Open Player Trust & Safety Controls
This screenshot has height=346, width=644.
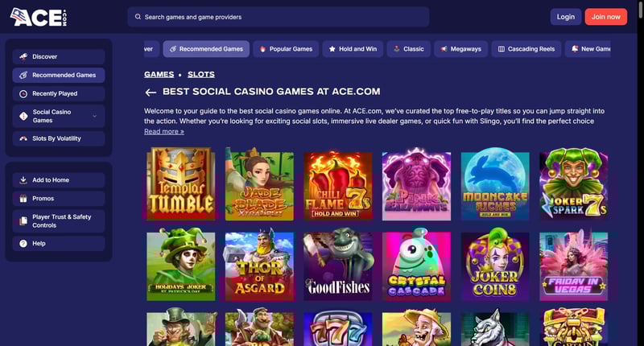pos(59,220)
